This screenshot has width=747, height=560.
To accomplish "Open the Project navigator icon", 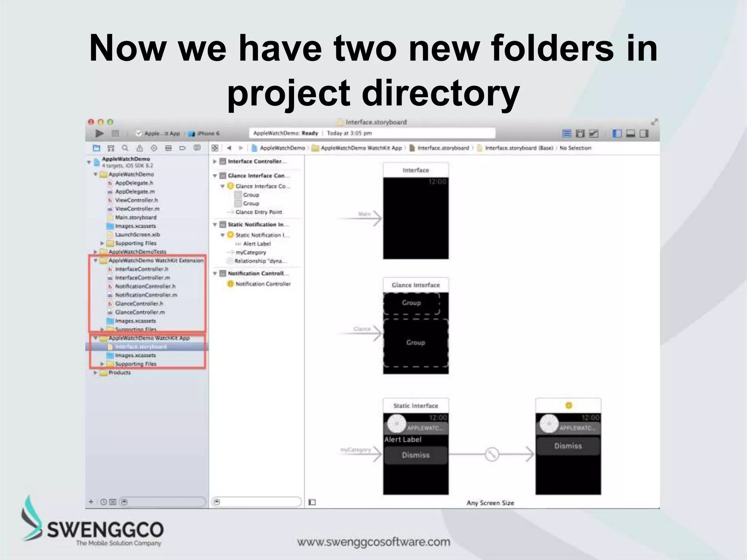I will [x=96, y=148].
